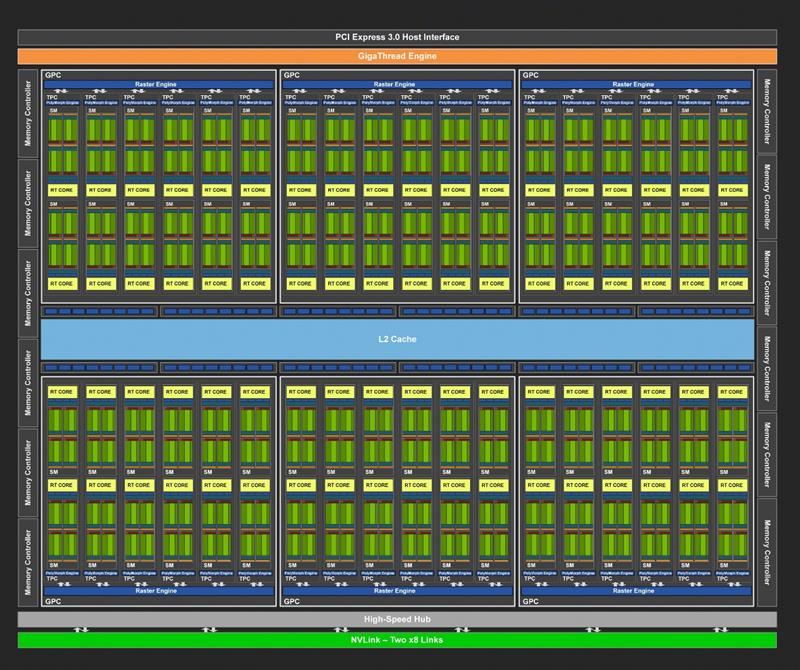Click the PCI Express 3.0 Host Interface bar
The image size is (800, 670).
[x=397, y=37]
